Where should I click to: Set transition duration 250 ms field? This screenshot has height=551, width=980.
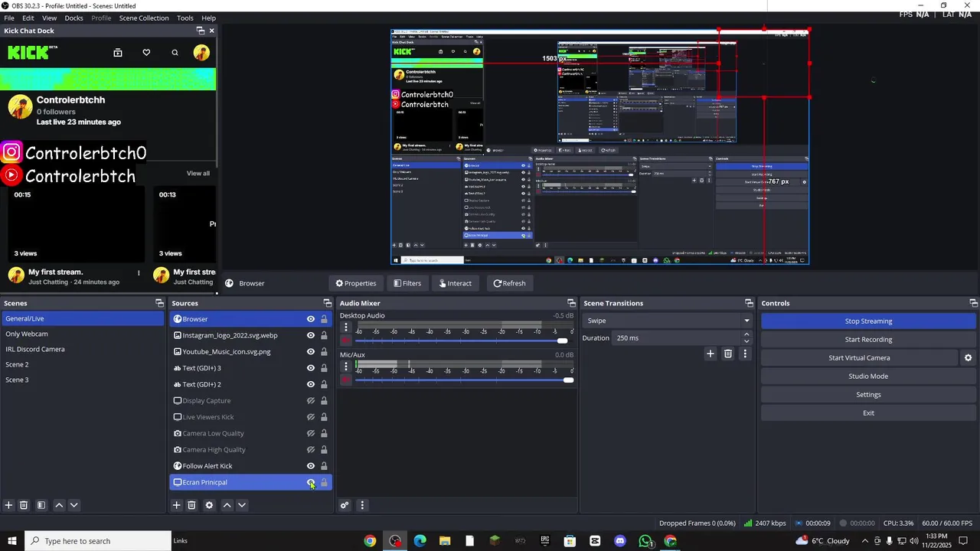point(676,337)
